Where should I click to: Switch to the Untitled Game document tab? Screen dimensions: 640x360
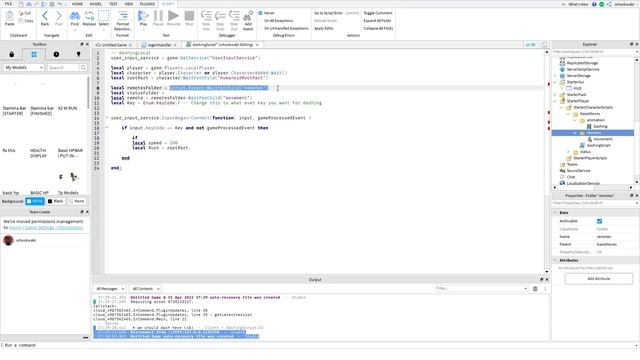(114, 45)
